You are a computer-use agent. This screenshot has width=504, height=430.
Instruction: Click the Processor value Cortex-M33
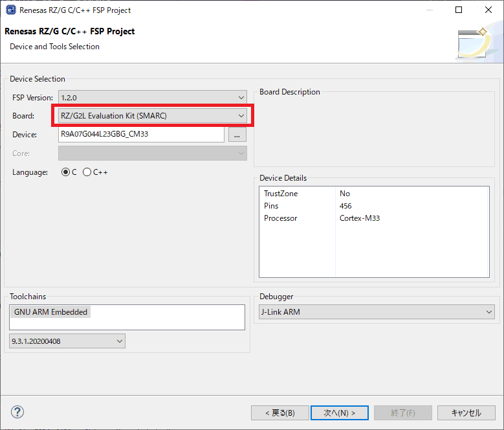[360, 218]
